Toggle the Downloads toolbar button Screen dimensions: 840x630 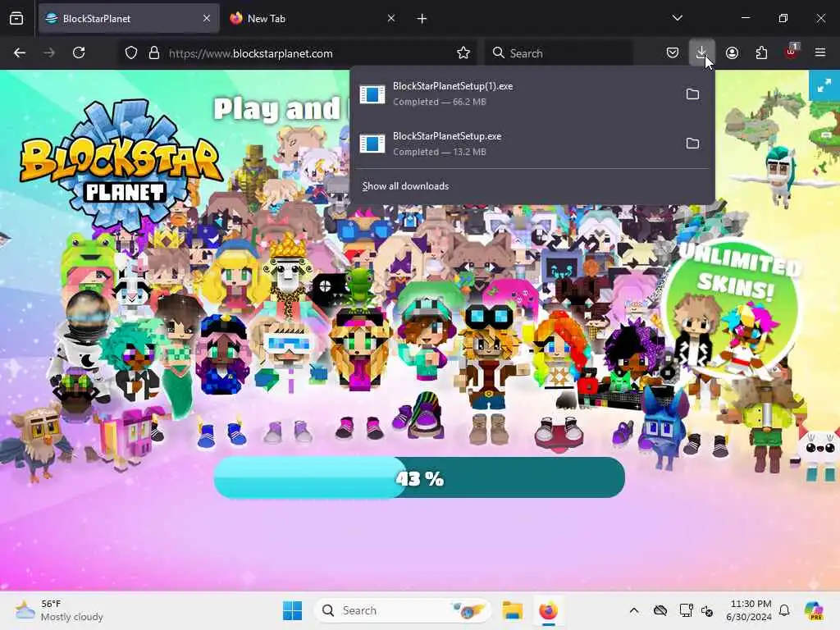tap(702, 52)
